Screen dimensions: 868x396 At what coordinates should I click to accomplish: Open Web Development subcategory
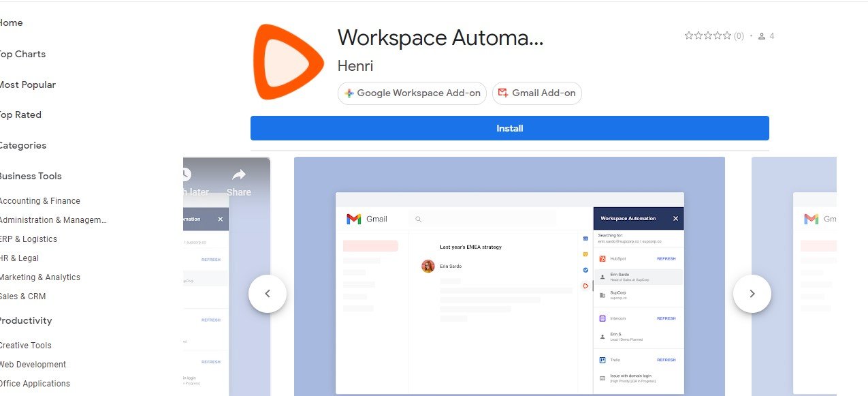33,365
